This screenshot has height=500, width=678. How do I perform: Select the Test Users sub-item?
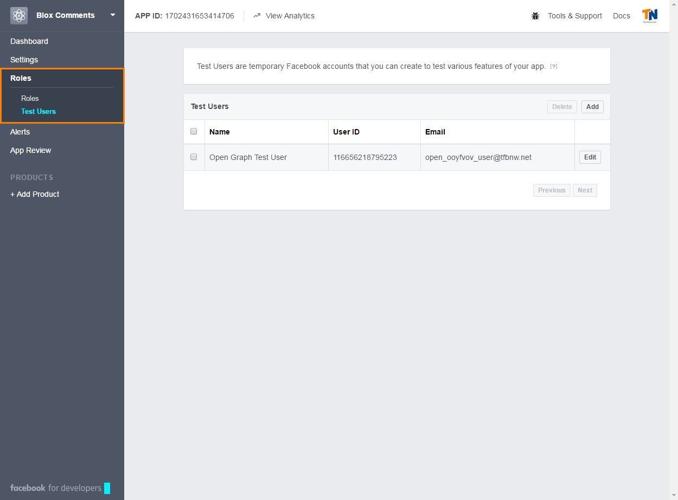tap(38, 111)
